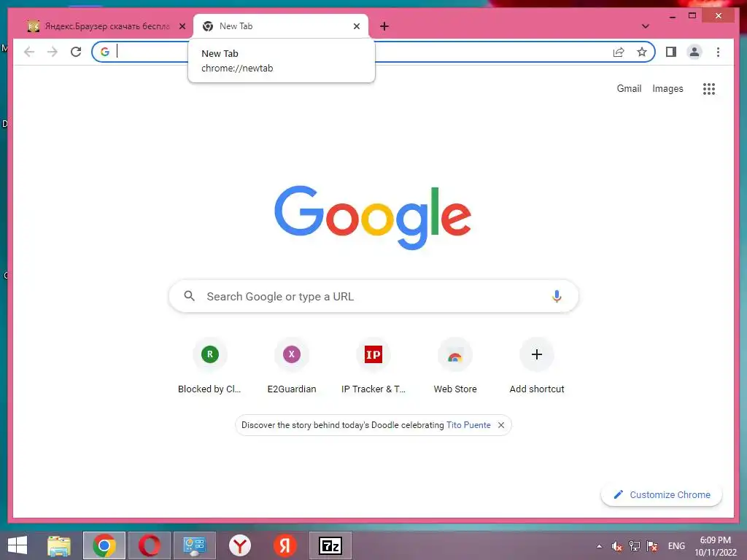This screenshot has height=560, width=747.
Task: Open 7-Zip from taskbar
Action: point(330,545)
